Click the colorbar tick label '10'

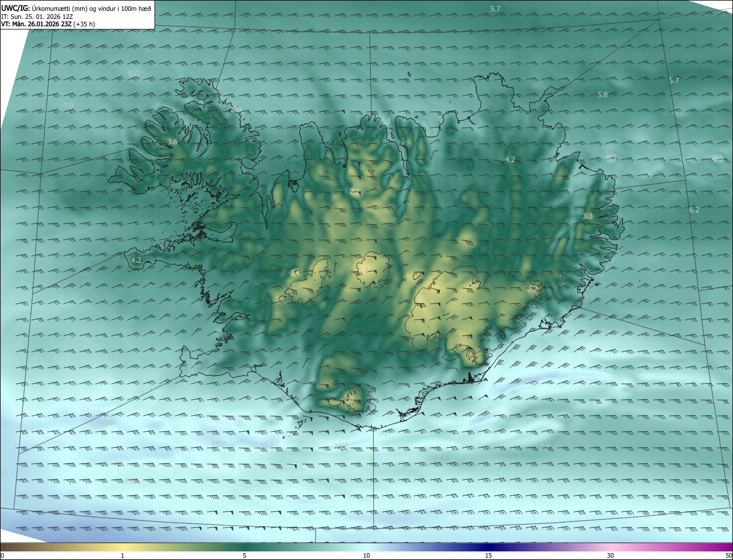pos(366,555)
